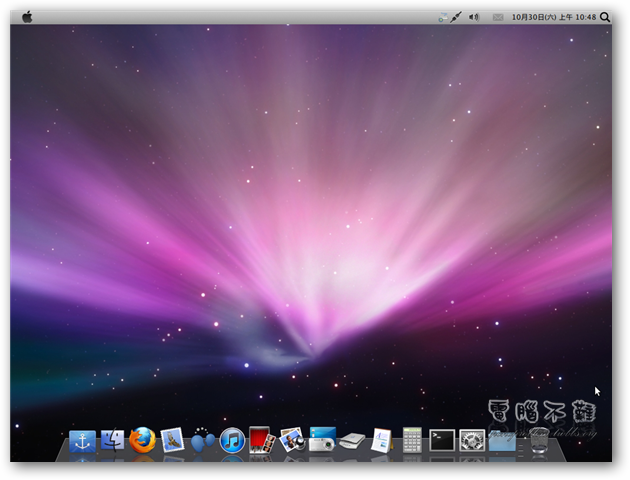The height and width of the screenshot is (480, 630).
Task: Launch Firefox from the dock
Action: [143, 440]
